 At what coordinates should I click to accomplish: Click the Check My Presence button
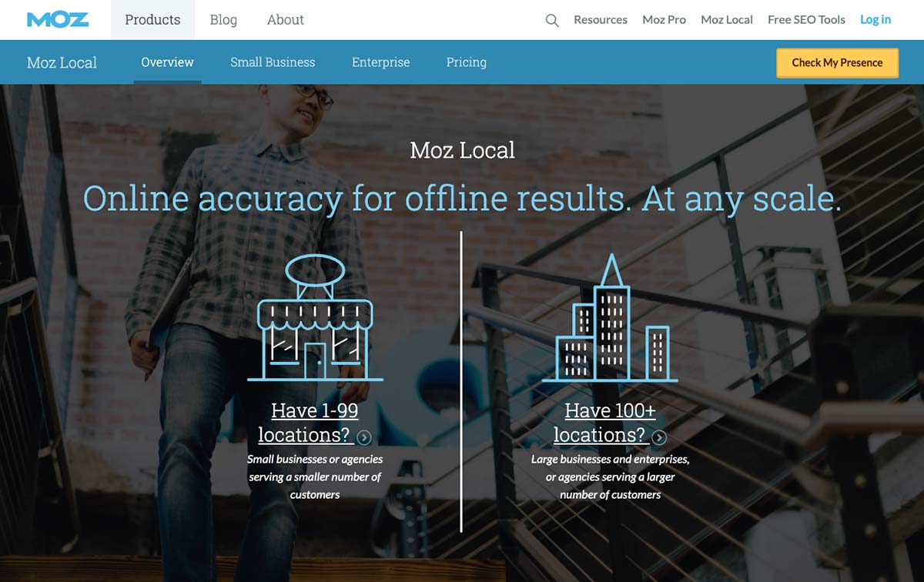(837, 63)
